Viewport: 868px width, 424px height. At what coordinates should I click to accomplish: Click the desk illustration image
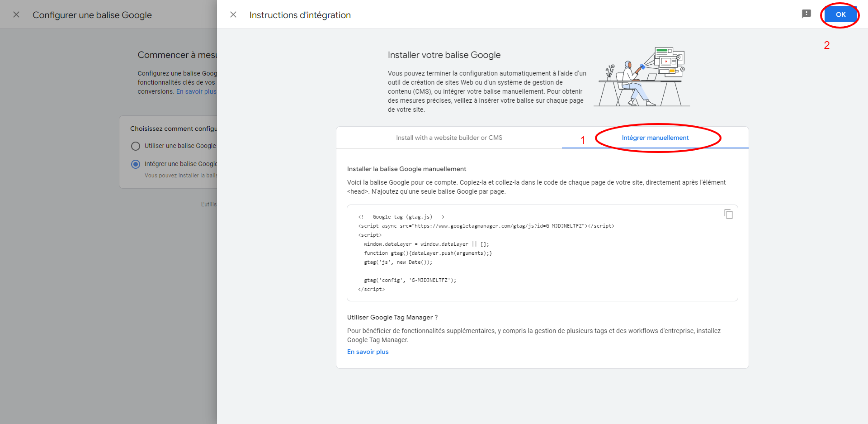(641, 77)
